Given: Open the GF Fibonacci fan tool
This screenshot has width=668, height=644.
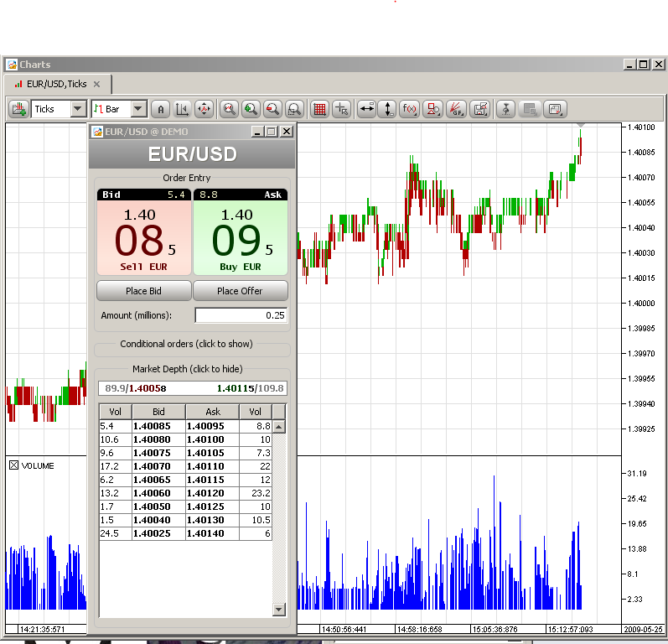Looking at the screenshot, I should (x=456, y=109).
